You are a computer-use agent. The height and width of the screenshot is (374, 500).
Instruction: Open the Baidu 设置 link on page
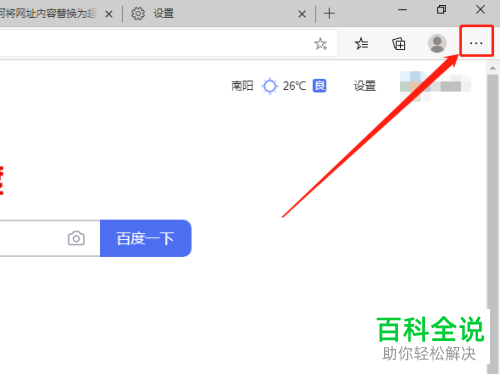[x=365, y=86]
